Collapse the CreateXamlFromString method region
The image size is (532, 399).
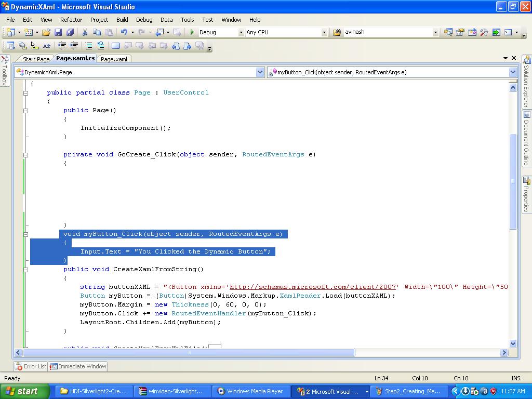tap(26, 270)
